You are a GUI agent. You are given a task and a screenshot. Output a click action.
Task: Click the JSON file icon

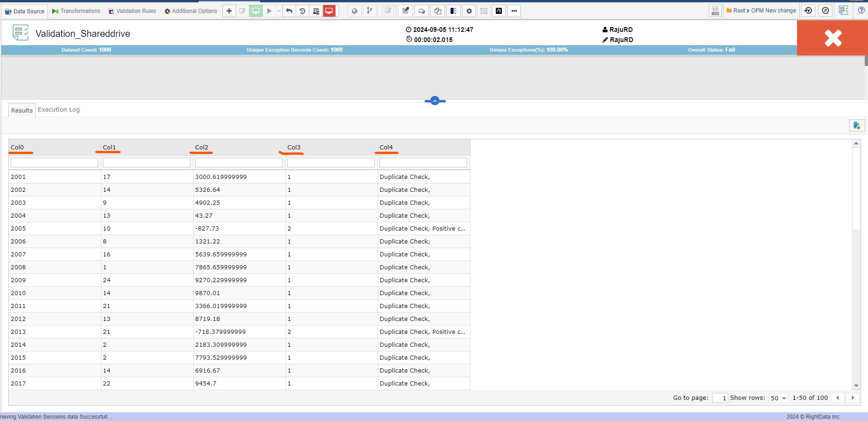(715, 11)
